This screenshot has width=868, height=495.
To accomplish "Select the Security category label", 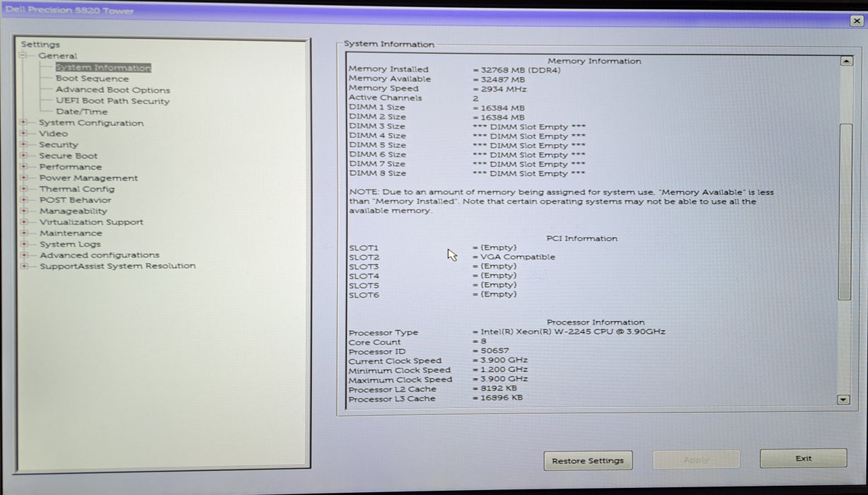I will [59, 145].
